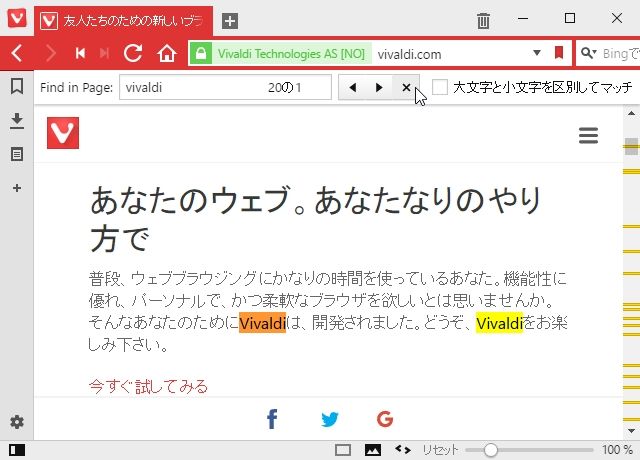
Task: Click the fast forward navigation button
Action: [104, 53]
